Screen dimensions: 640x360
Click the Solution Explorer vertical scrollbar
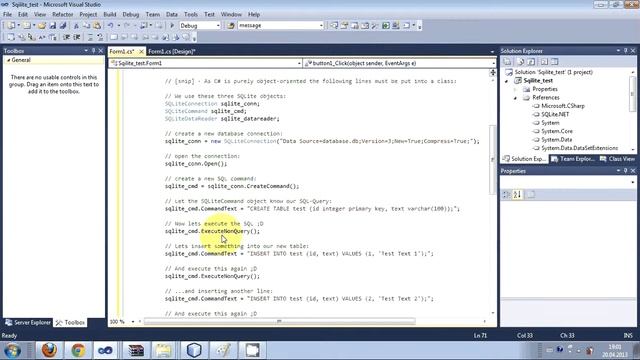633,93
